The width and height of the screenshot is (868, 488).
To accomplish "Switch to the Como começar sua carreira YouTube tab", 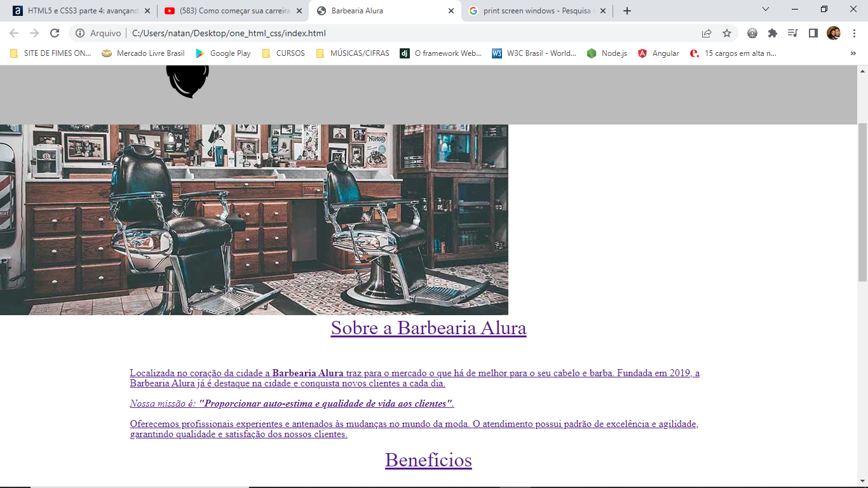I will tap(233, 11).
